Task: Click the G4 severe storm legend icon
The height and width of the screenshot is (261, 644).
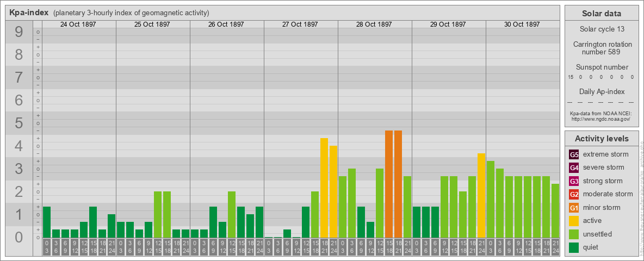Action: (574, 168)
